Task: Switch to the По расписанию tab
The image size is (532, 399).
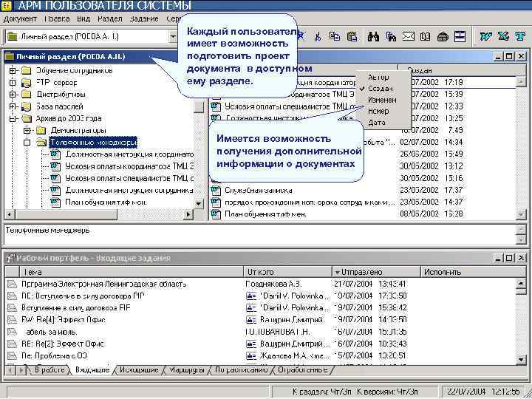Action: click(241, 370)
